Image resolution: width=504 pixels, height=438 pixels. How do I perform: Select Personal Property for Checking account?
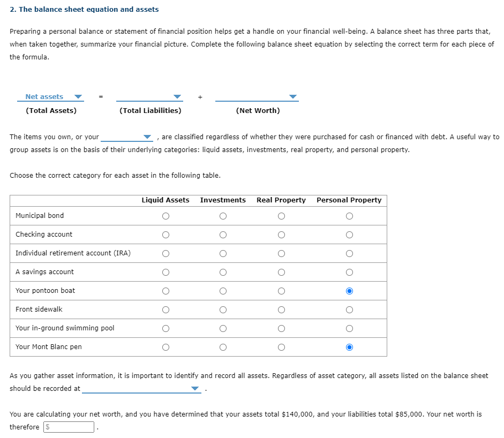coord(349,235)
